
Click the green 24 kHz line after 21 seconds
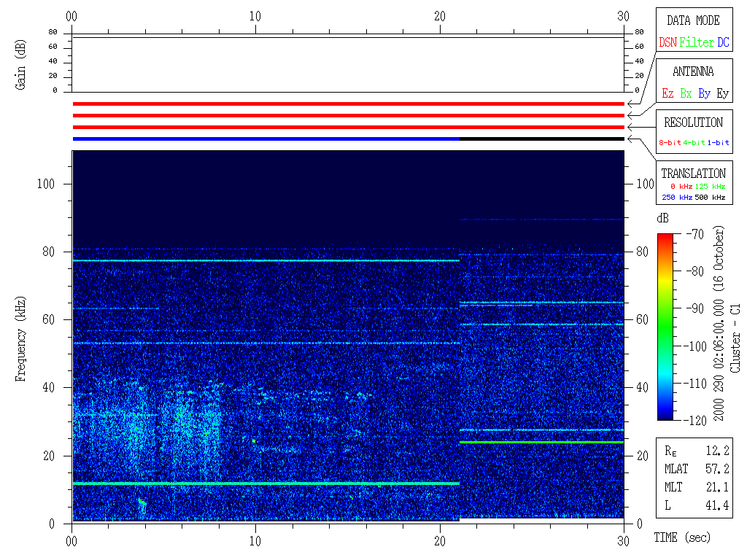tap(541, 442)
